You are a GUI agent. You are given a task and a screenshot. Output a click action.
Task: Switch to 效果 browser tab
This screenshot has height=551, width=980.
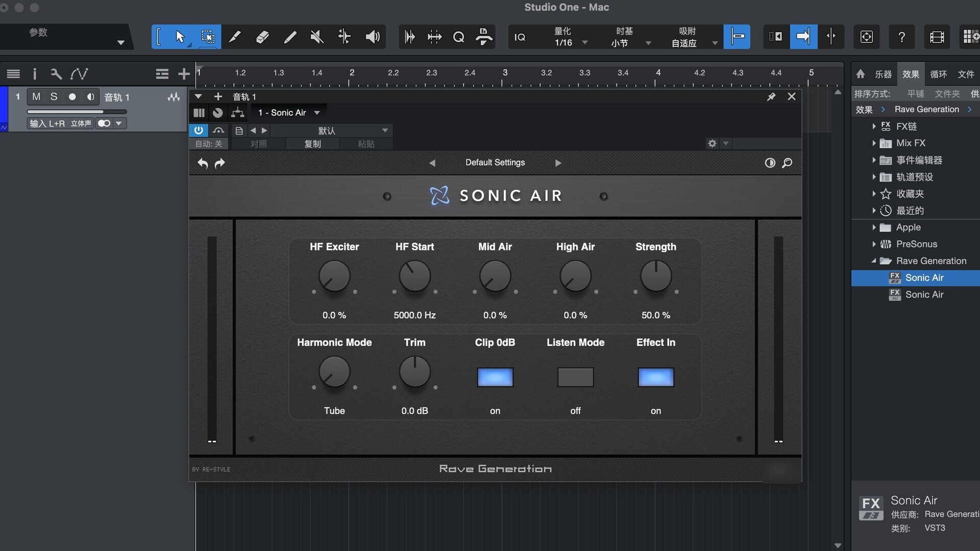(x=911, y=74)
